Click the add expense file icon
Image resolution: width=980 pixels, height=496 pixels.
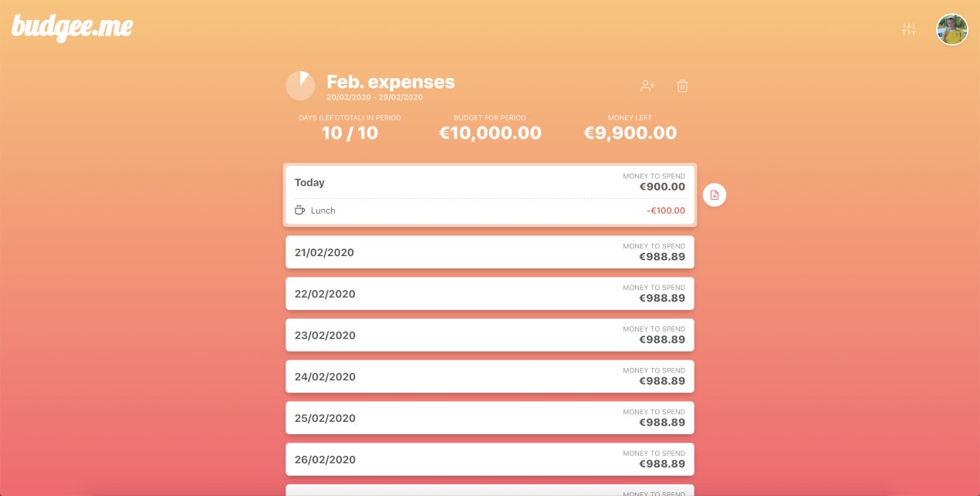coord(715,195)
